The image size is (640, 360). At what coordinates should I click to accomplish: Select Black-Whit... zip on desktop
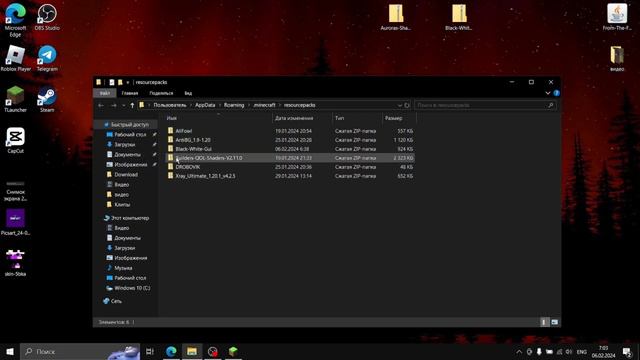pyautogui.click(x=459, y=17)
